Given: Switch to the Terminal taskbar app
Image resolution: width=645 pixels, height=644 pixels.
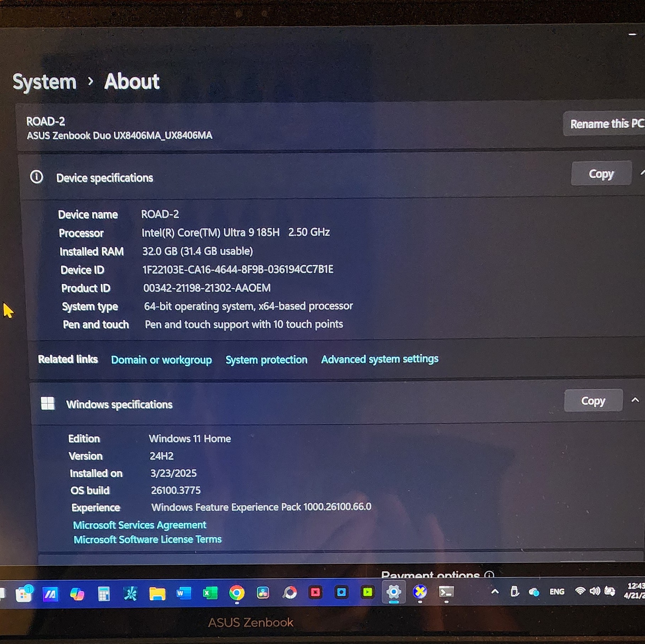Looking at the screenshot, I should [446, 592].
